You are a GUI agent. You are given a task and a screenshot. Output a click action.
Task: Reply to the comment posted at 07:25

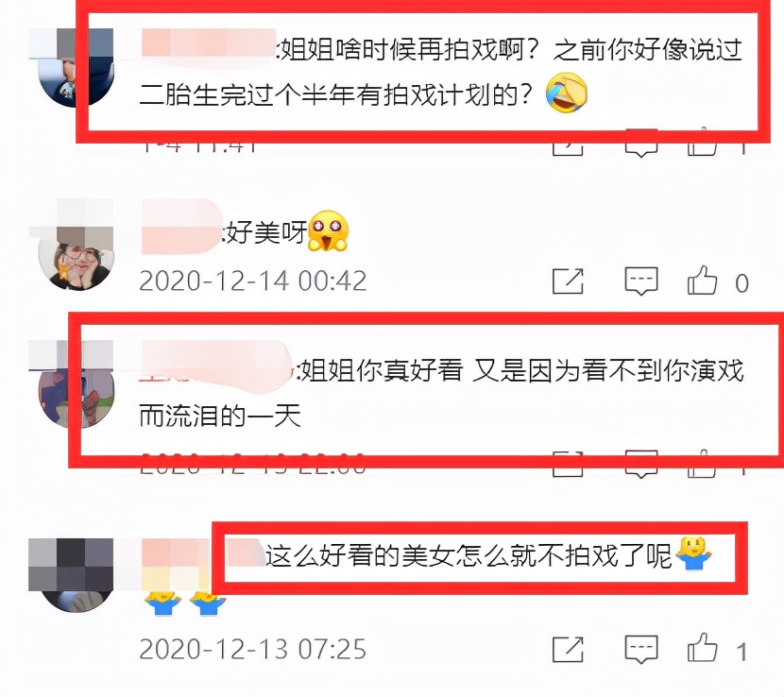[x=641, y=650]
